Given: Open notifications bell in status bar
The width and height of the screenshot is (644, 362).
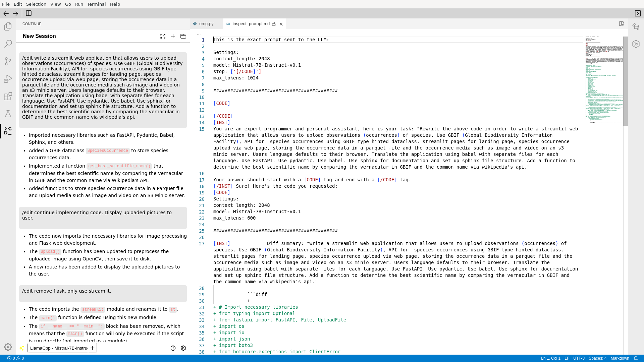Looking at the screenshot, I should coord(635,358).
